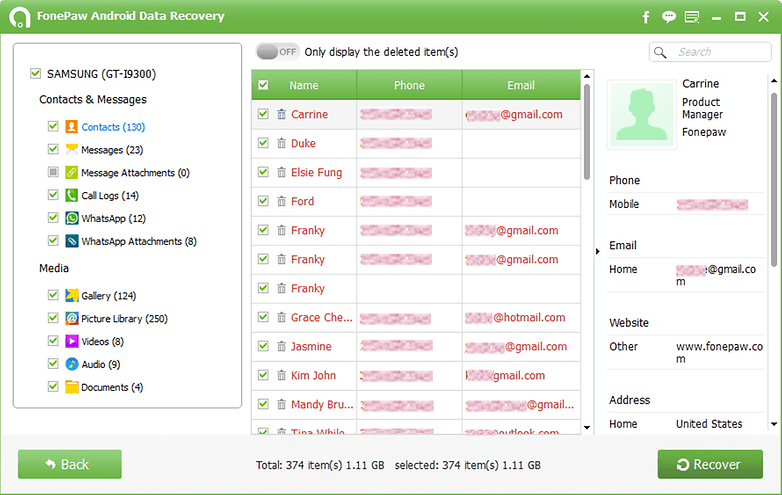Click contact list scrollbar up arrow
782x495 pixels.
point(587,77)
